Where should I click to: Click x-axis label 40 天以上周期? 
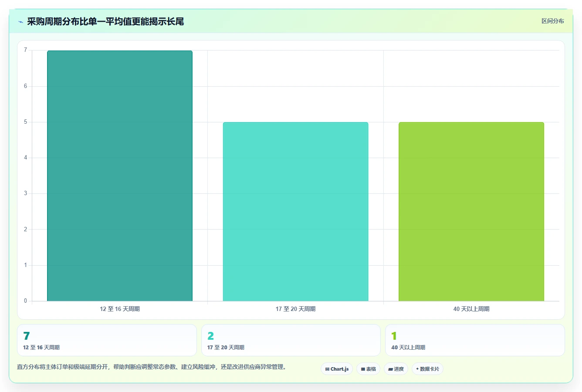click(x=471, y=309)
